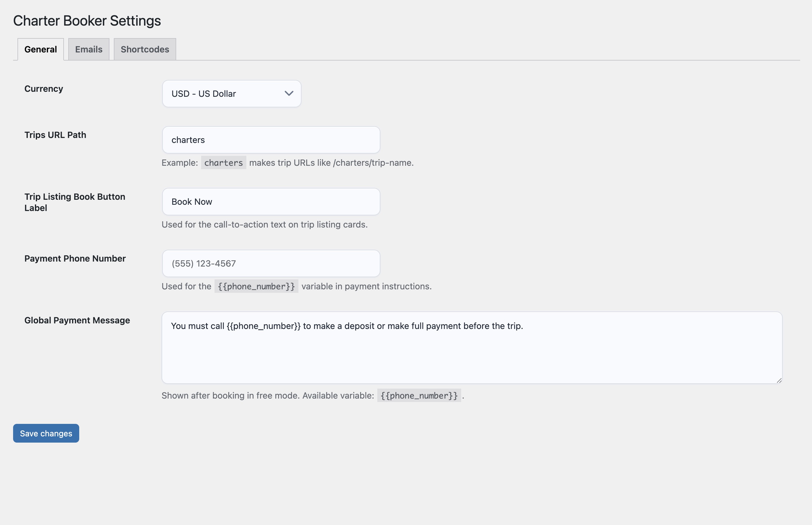Click the Currency field label
This screenshot has height=525, width=812.
[43, 89]
